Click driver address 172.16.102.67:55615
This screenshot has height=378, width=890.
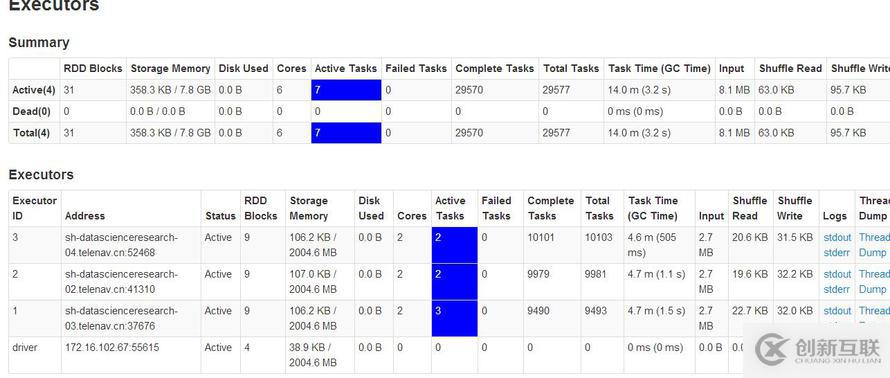[x=112, y=347]
